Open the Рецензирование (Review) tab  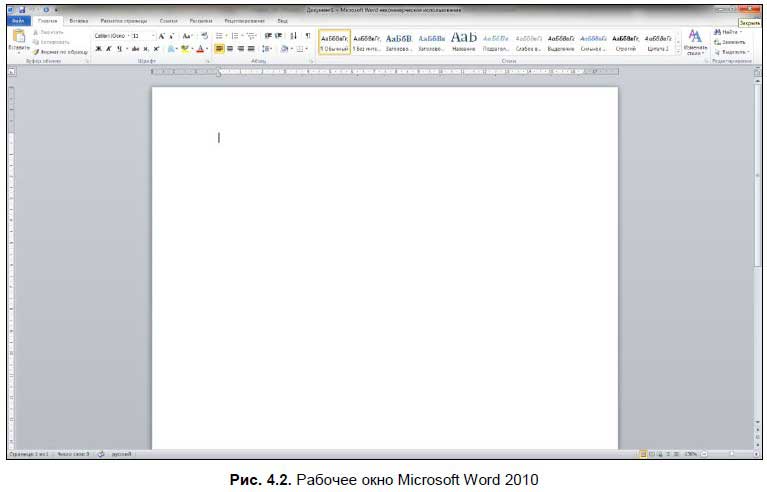click(x=245, y=21)
